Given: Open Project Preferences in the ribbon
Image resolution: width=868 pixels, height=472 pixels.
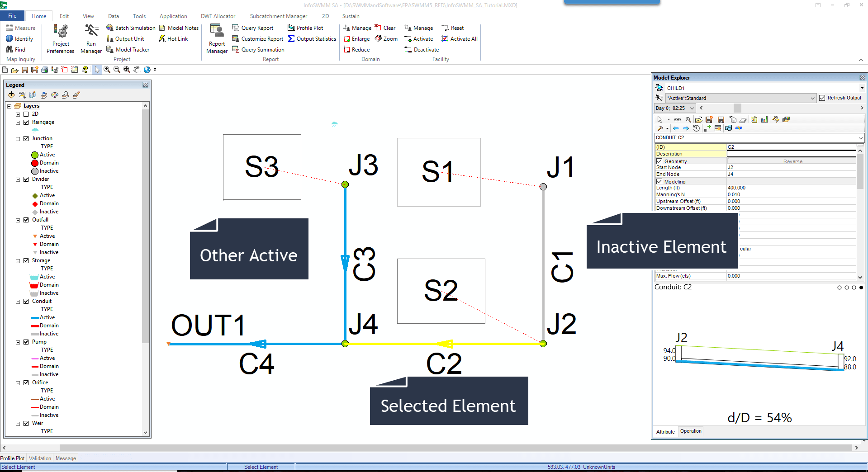Looking at the screenshot, I should [x=61, y=39].
